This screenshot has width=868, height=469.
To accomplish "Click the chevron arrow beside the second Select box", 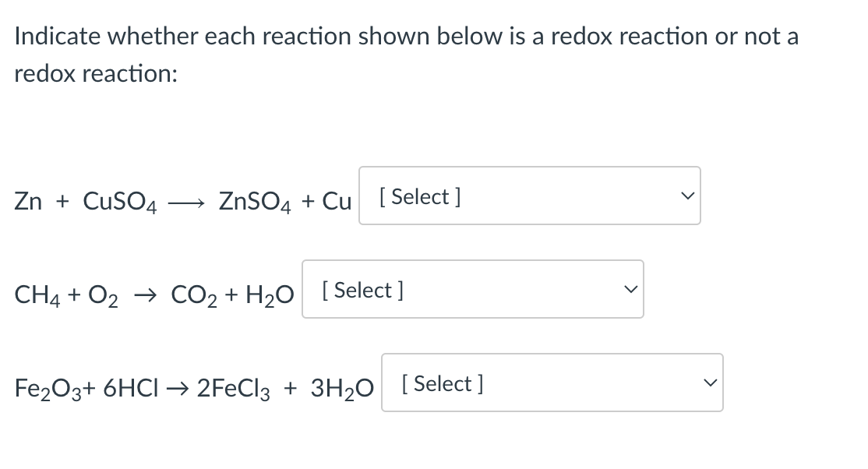I will point(630,289).
